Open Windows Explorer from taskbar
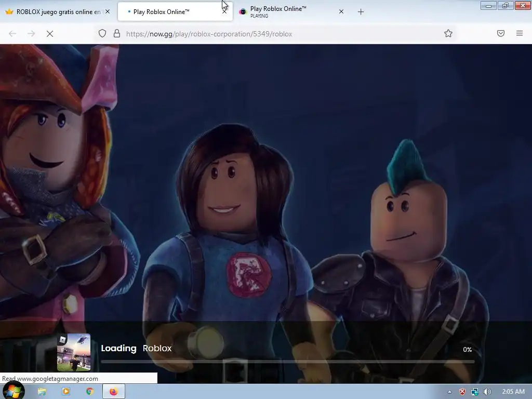 [x=42, y=392]
